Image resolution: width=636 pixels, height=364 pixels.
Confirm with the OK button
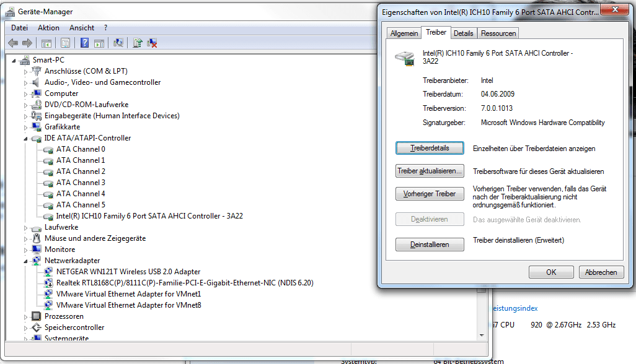[551, 272]
